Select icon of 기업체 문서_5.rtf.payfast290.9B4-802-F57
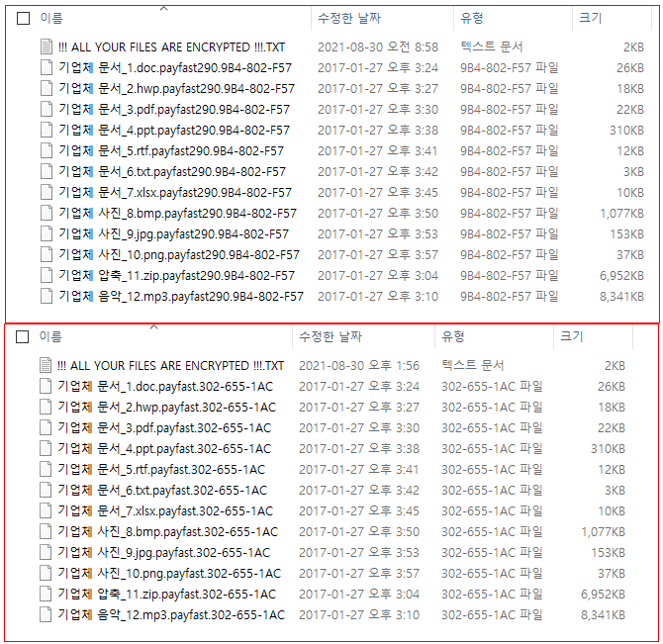 pyautogui.click(x=47, y=150)
